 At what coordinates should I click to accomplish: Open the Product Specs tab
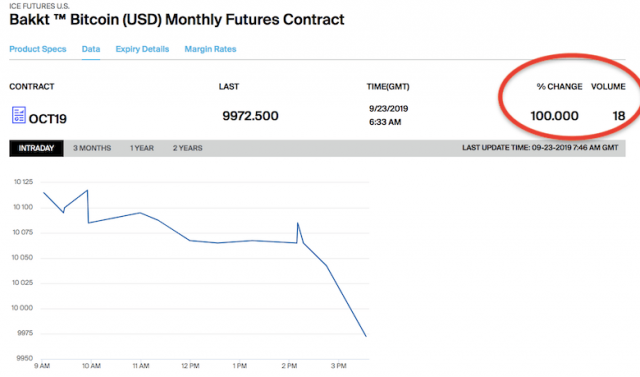point(38,49)
